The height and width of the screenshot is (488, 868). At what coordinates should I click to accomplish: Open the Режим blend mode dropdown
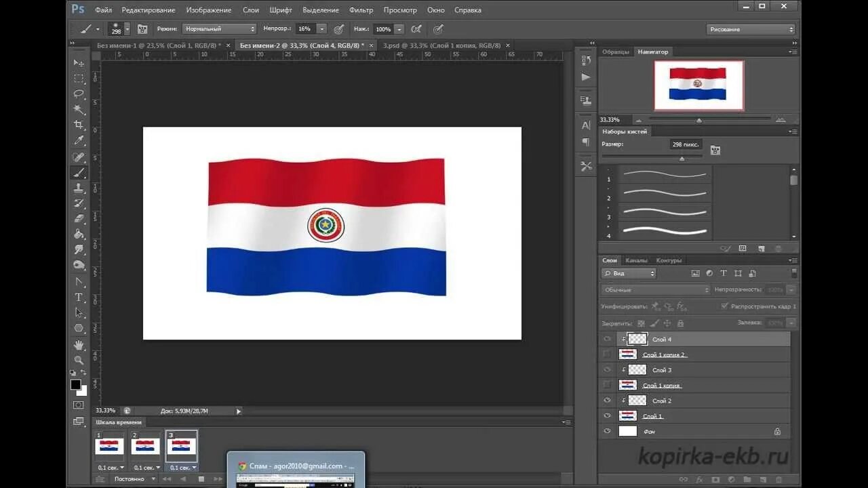click(x=219, y=29)
